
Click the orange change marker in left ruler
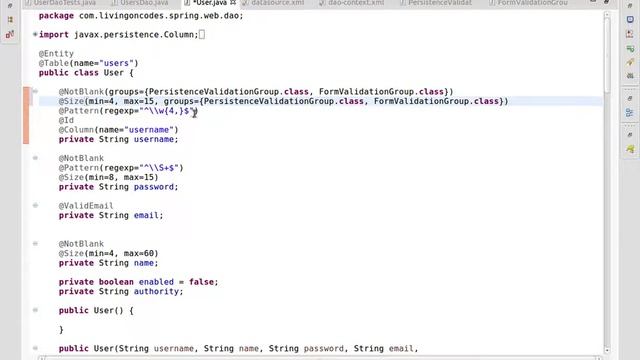pos(26,116)
